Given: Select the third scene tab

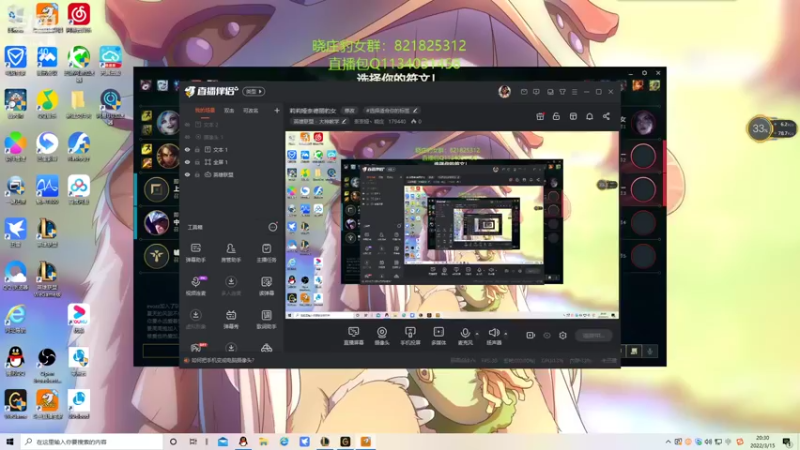Looking at the screenshot, I should [x=251, y=110].
